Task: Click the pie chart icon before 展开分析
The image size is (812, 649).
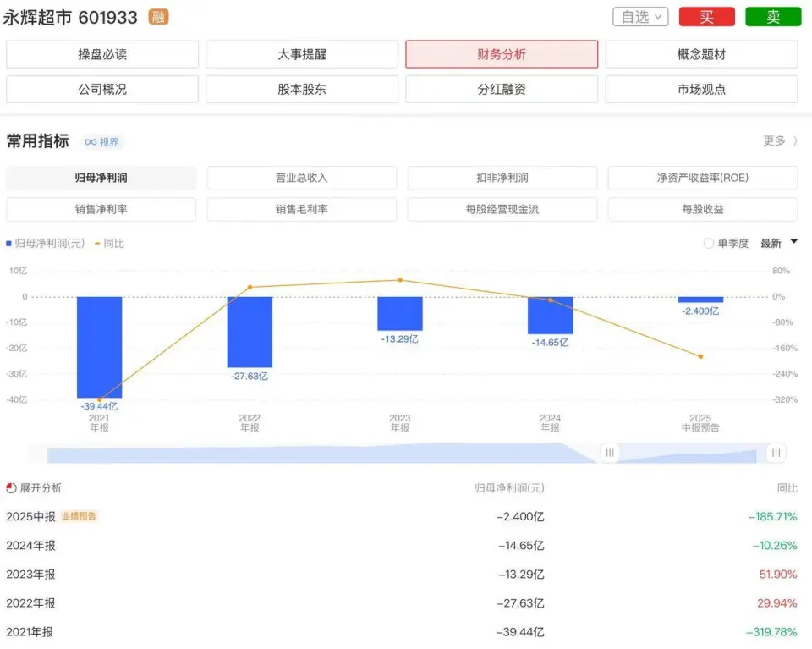Action: point(11,488)
